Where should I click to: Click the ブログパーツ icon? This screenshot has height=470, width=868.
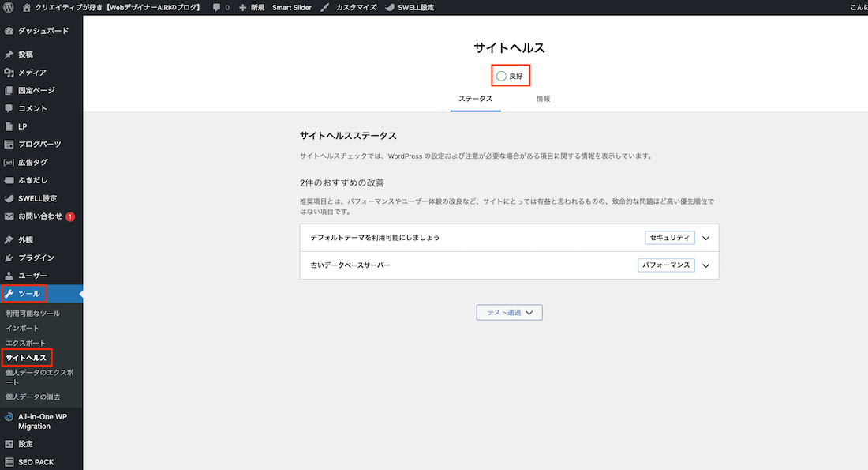[x=9, y=144]
